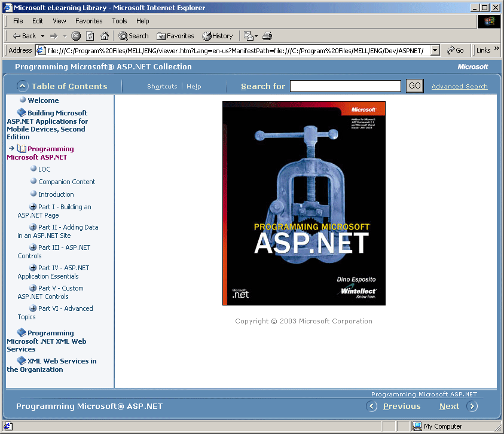Click the Microsoft logo in header

pyautogui.click(x=473, y=66)
